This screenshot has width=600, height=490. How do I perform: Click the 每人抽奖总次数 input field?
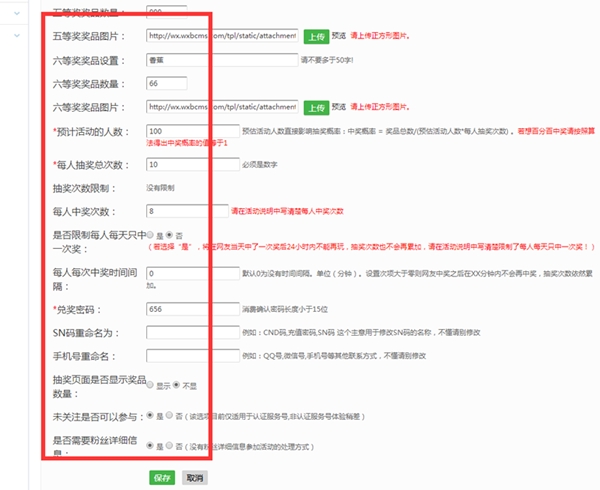[x=193, y=164]
